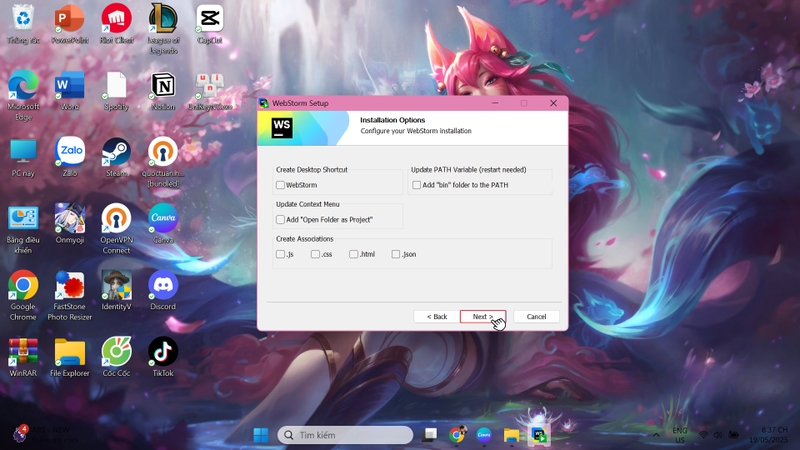800x450 pixels.
Task: Select the Microsoft Edge desktop icon
Action: point(23,96)
